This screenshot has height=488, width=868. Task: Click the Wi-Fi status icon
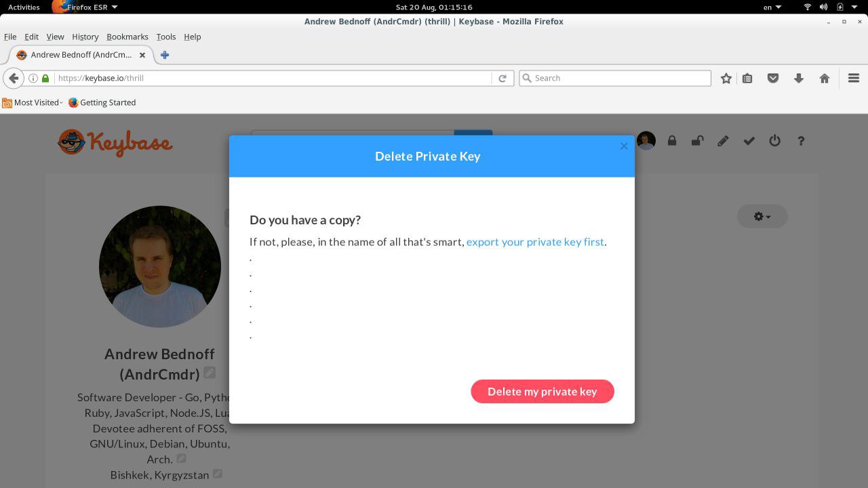click(808, 7)
